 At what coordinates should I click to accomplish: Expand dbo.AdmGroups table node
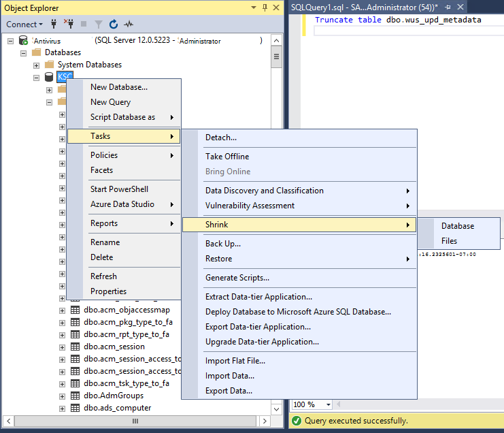click(x=62, y=396)
